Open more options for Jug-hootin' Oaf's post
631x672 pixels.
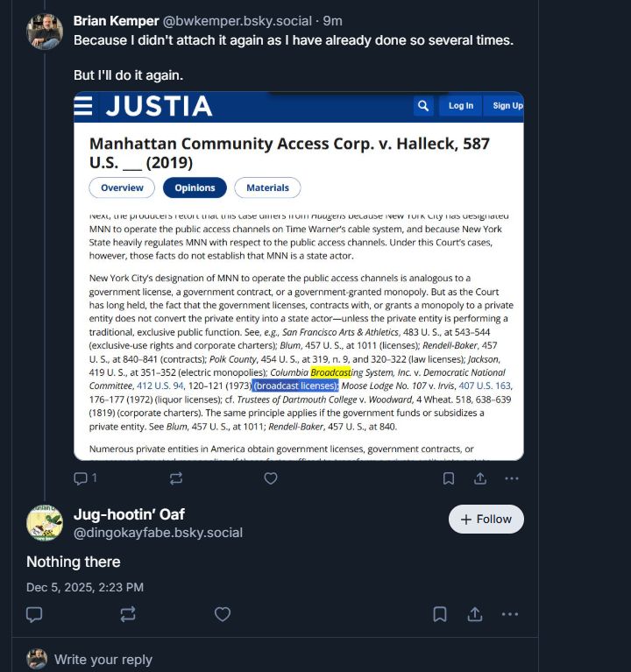(x=510, y=614)
